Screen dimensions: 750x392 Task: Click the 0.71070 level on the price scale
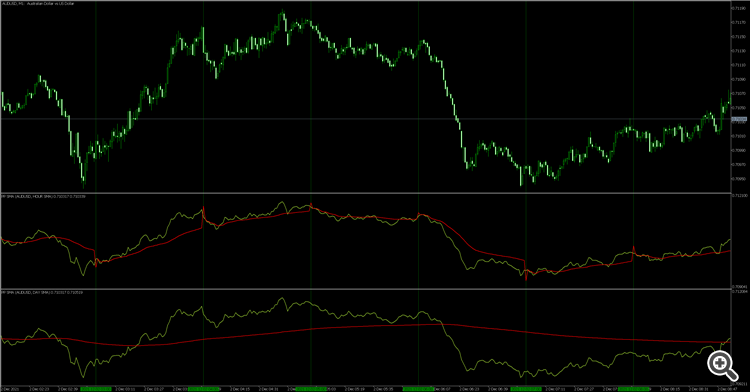(739, 94)
